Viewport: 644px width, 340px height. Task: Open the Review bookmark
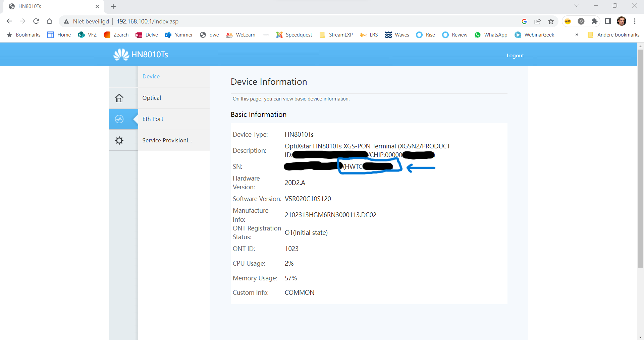[455, 35]
